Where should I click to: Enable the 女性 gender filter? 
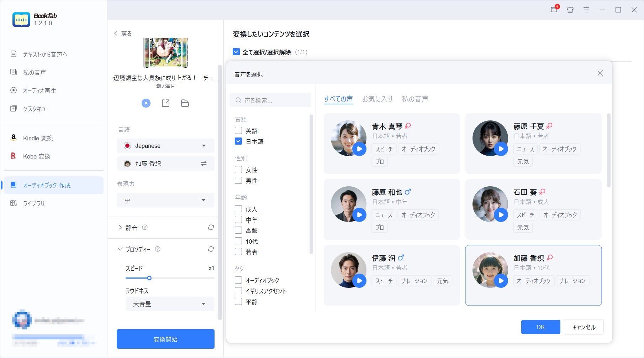238,170
